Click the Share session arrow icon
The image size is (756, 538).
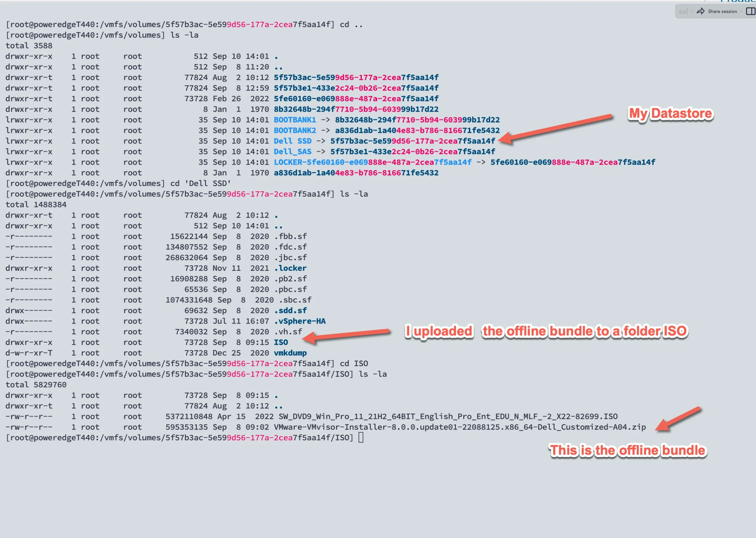pos(701,11)
